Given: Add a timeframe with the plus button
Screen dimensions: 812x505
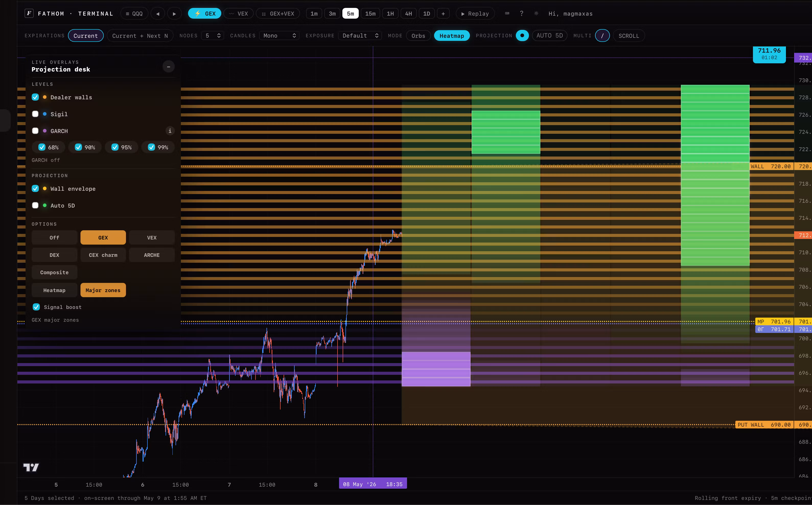Looking at the screenshot, I should pos(443,14).
